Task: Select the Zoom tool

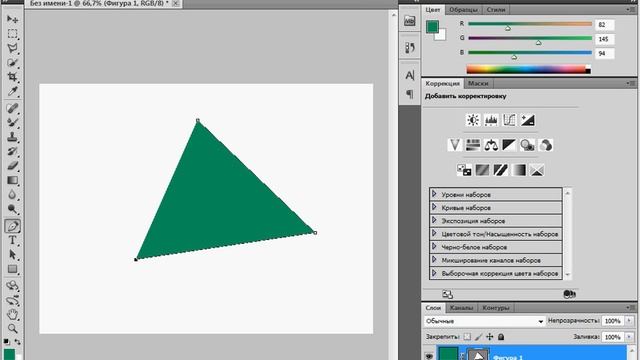Action: [12, 328]
